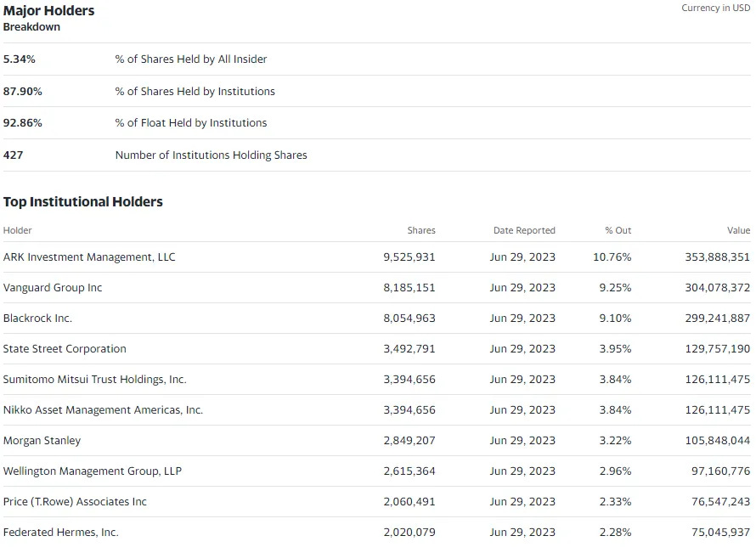Image resolution: width=756 pixels, height=547 pixels.
Task: Click the 2.96% out value
Action: click(x=615, y=471)
